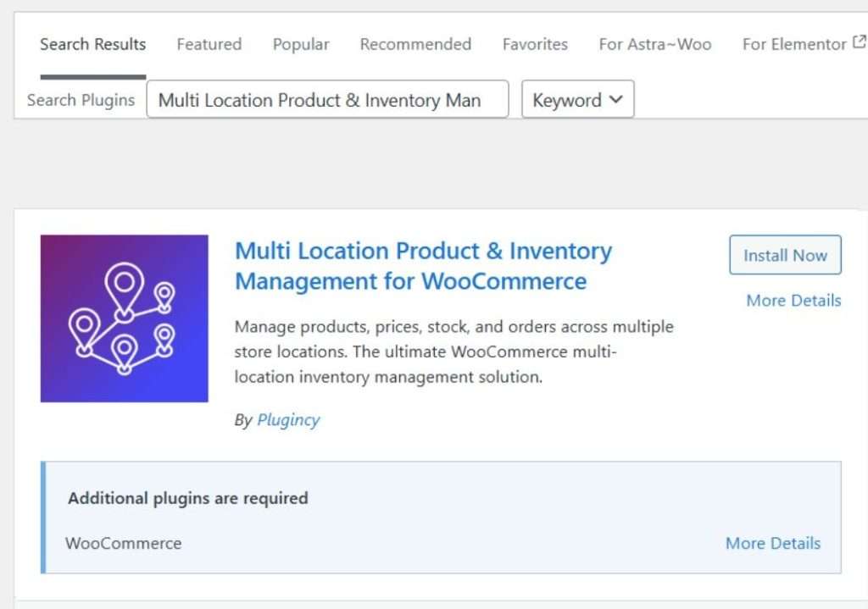Open the For Astra~Woo tab
The width and height of the screenshot is (868, 609).
[x=655, y=44]
